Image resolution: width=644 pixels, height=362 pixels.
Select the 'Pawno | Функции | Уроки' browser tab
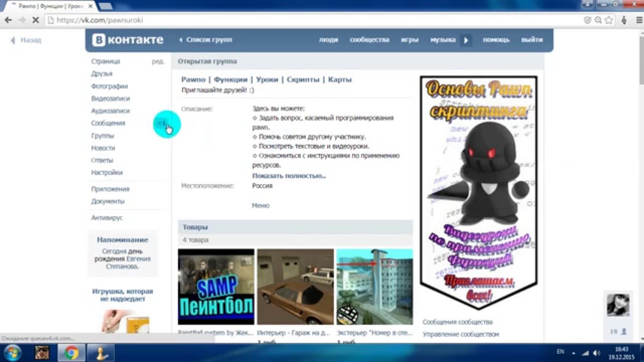[50, 6]
